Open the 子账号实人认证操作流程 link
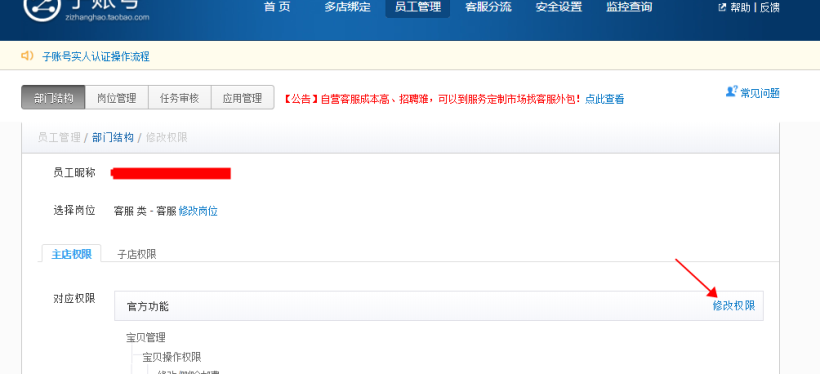The height and width of the screenshot is (374, 820). 96,56
